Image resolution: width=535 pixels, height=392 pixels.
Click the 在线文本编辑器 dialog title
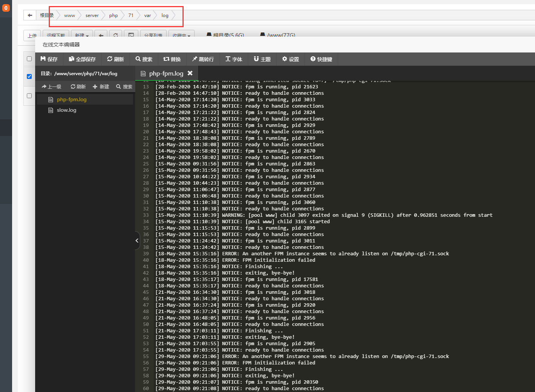pyautogui.click(x=61, y=45)
